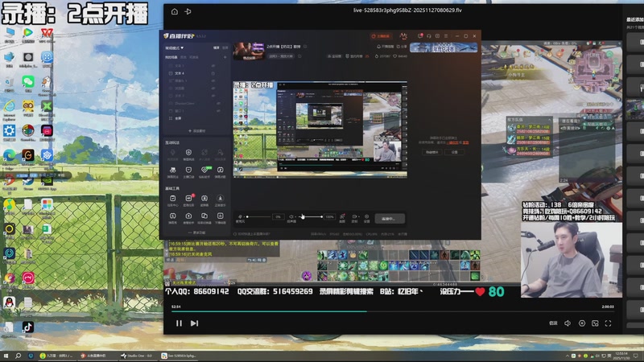Open the 美颜 beauty filter icon

pyautogui.click(x=342, y=217)
